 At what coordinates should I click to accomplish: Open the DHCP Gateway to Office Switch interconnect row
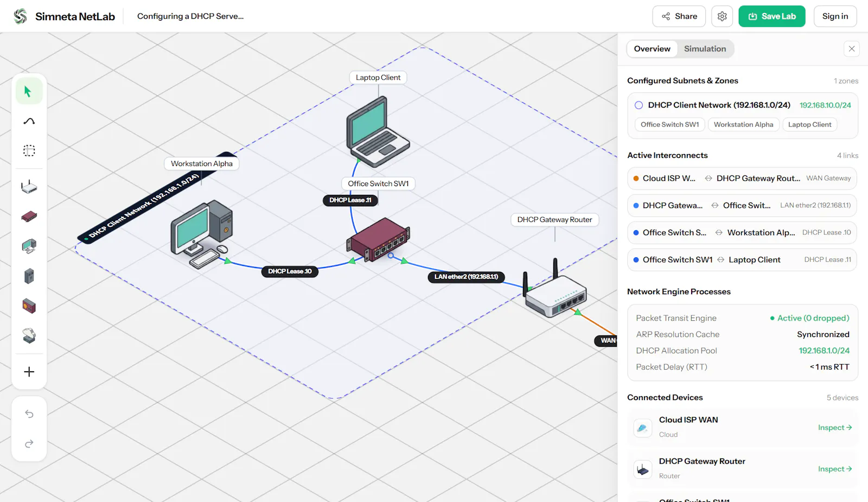click(x=742, y=205)
